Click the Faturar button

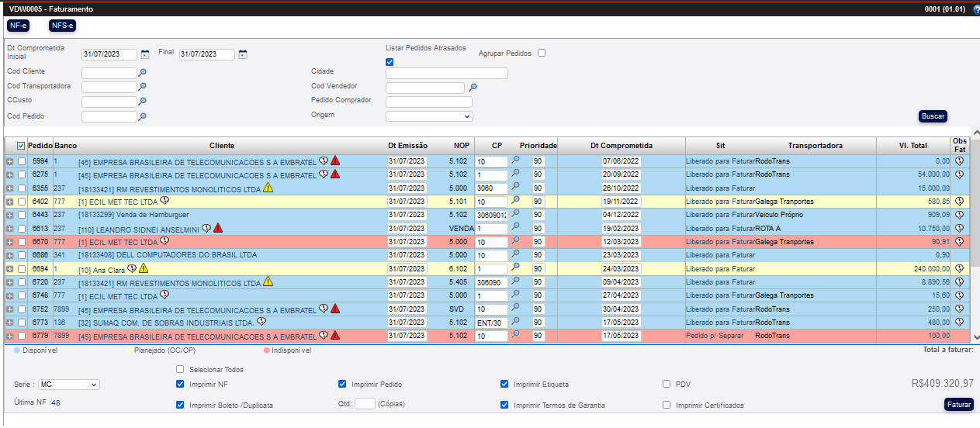pyautogui.click(x=958, y=405)
